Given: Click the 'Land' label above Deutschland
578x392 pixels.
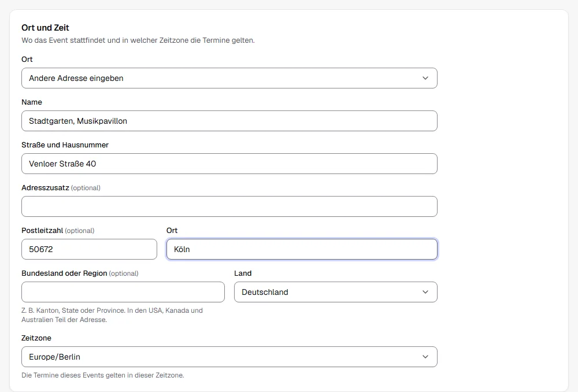Looking at the screenshot, I should [243, 273].
